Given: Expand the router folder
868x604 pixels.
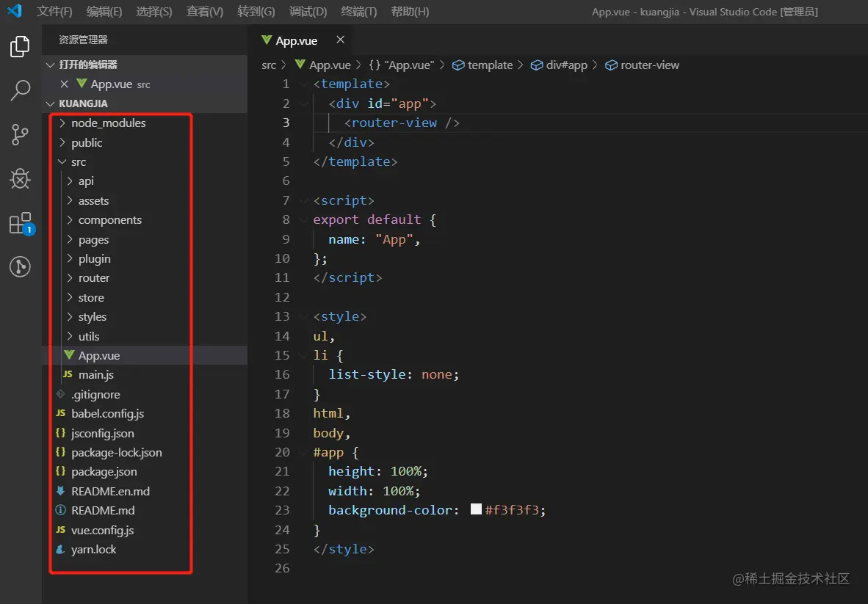Looking at the screenshot, I should click(69, 277).
